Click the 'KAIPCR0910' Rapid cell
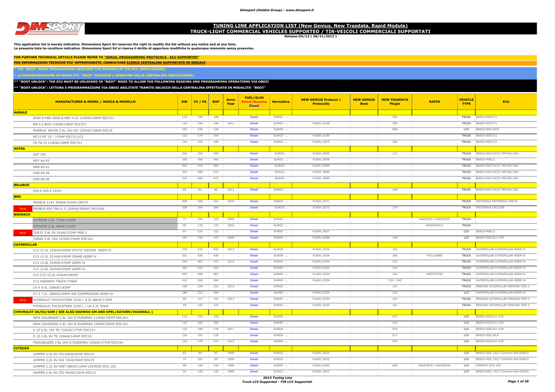 434,226
